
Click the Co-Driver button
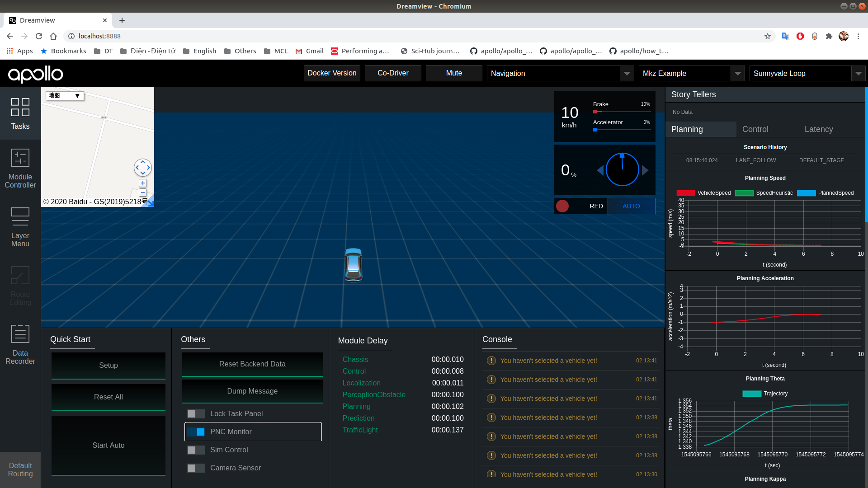pos(393,73)
